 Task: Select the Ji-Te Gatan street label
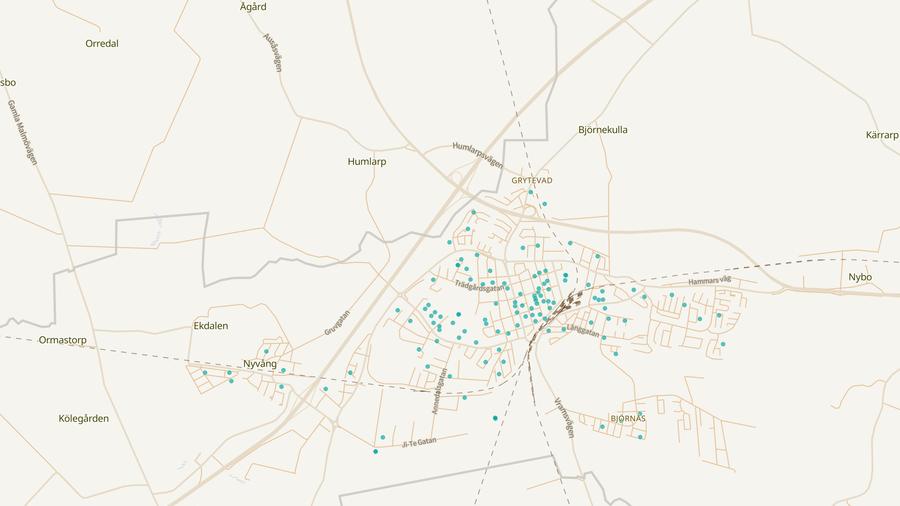pos(419,442)
